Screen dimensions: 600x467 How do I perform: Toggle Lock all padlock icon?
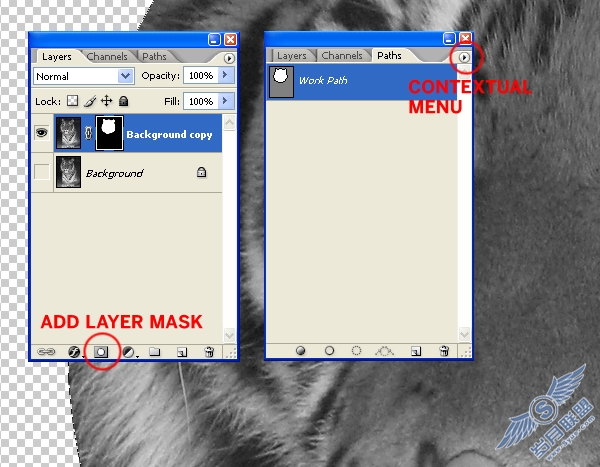pos(123,101)
